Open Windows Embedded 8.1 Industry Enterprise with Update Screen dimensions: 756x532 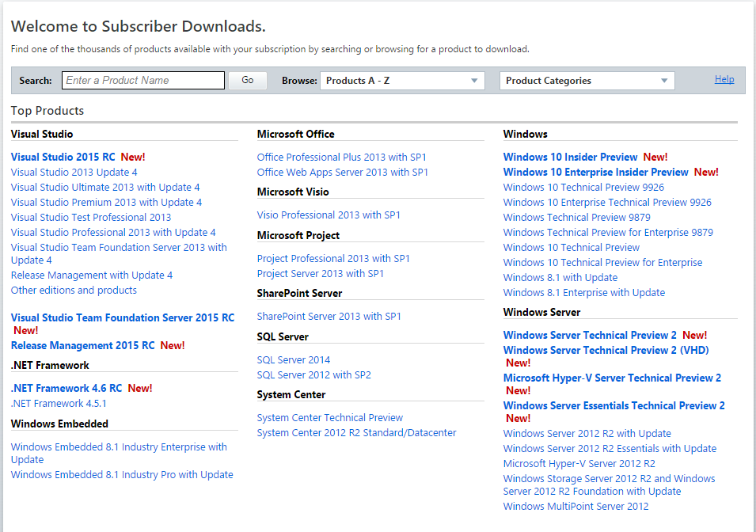click(x=119, y=453)
